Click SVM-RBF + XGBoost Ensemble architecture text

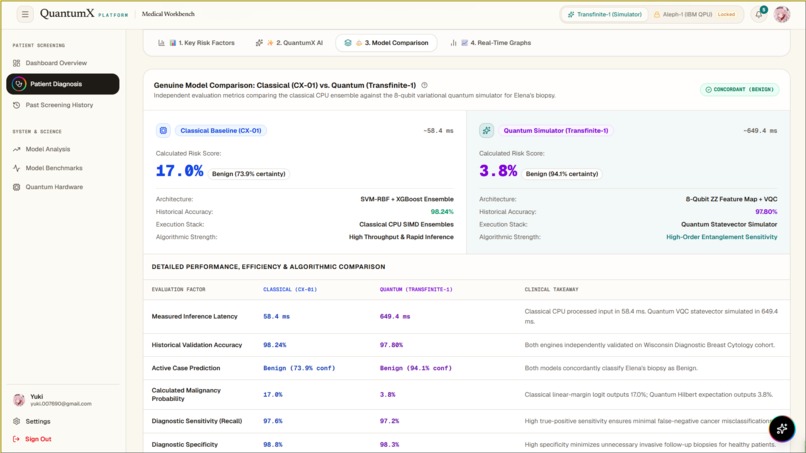pos(407,199)
